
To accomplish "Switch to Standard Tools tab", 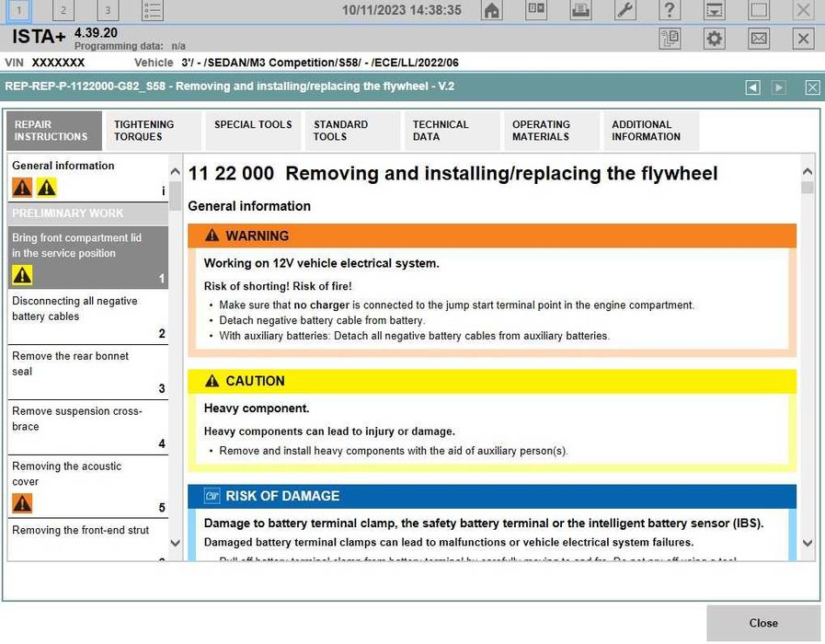I will pos(352,131).
